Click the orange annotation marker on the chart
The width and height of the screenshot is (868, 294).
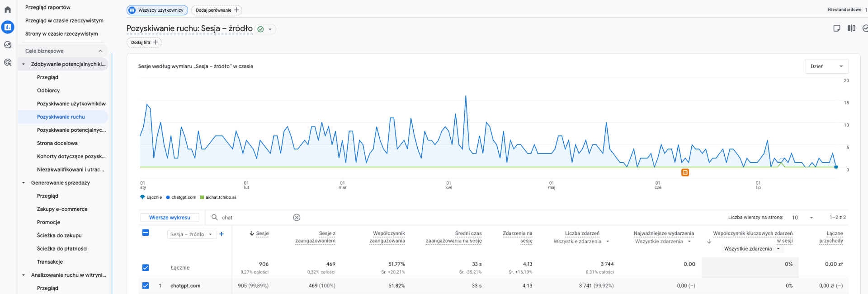pos(685,173)
